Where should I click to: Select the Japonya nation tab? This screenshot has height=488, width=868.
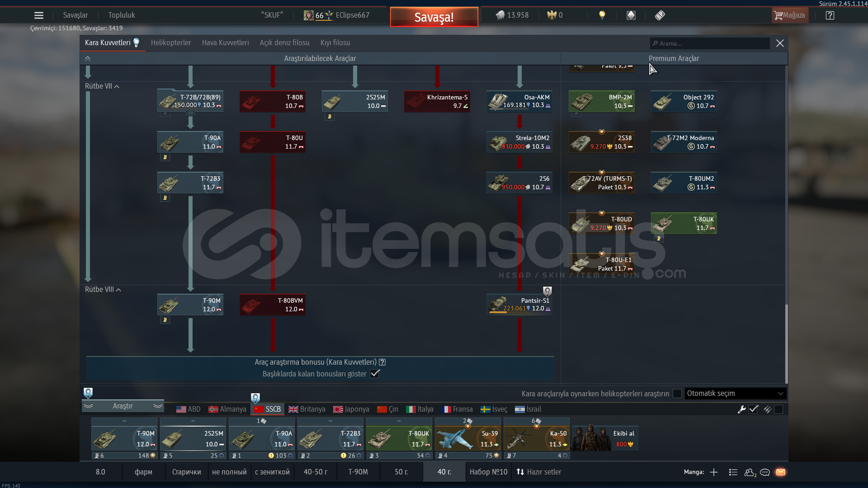tap(351, 409)
